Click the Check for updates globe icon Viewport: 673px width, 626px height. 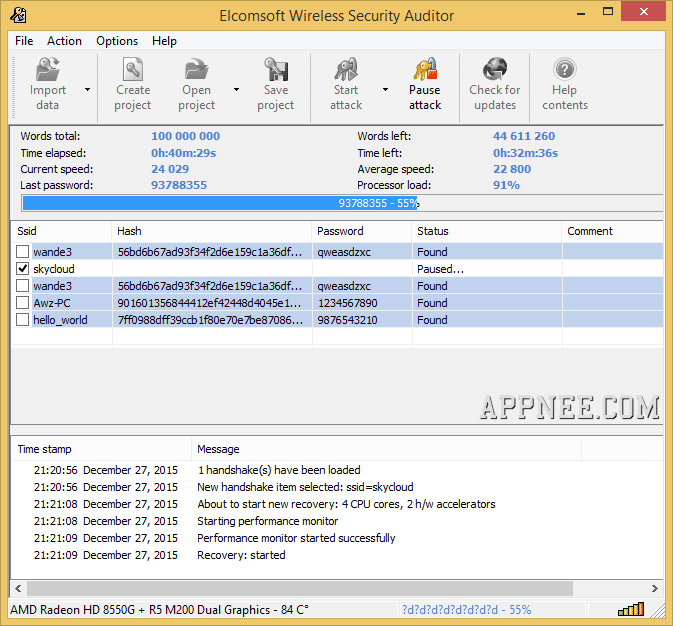coord(495,70)
